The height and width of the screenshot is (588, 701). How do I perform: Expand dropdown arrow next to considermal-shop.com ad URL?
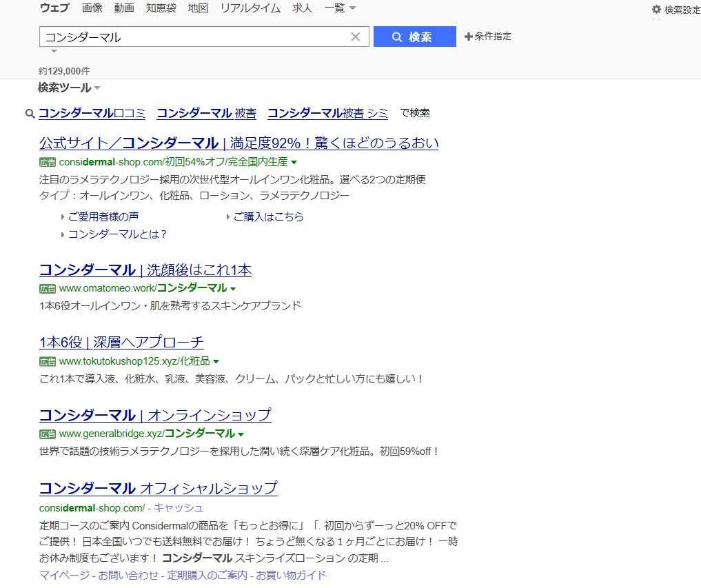coord(294,163)
